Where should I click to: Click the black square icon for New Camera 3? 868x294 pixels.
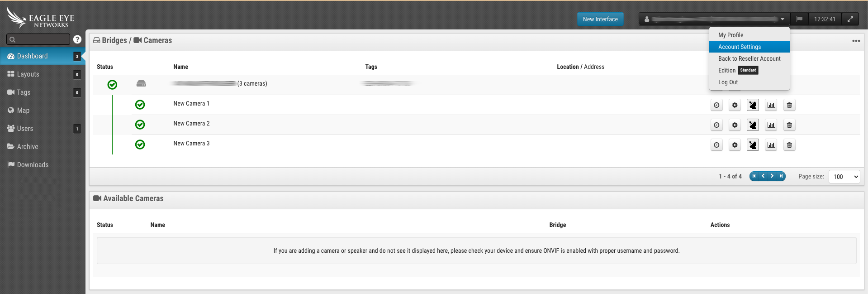753,145
